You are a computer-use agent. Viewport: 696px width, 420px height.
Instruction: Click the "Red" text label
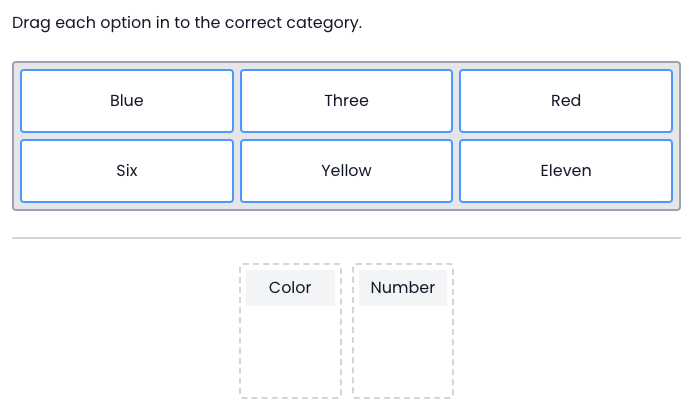pos(566,101)
